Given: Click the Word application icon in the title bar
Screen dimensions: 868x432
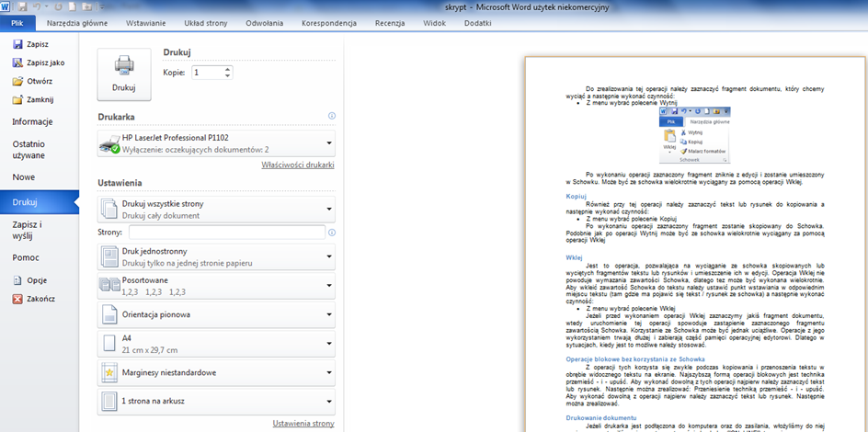Looking at the screenshot, I should point(6,7).
